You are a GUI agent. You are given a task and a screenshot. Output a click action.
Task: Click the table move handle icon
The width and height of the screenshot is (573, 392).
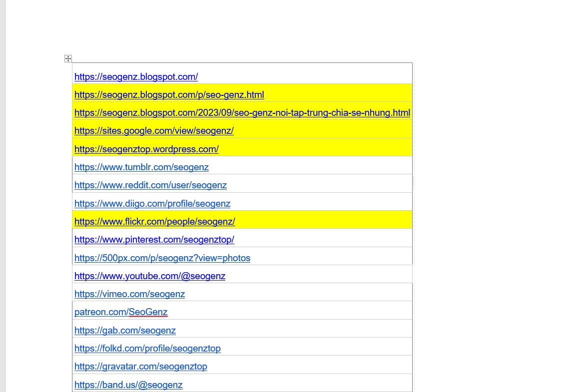coord(68,58)
